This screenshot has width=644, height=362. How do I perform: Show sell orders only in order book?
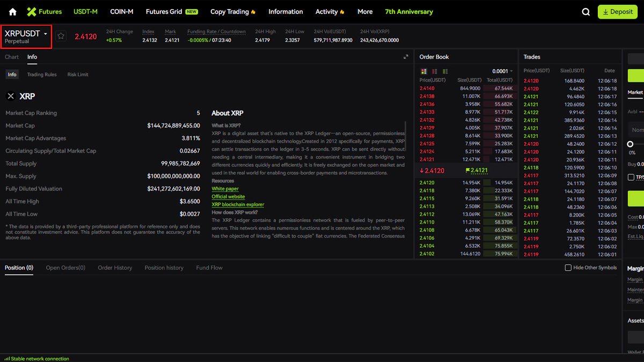coord(435,71)
